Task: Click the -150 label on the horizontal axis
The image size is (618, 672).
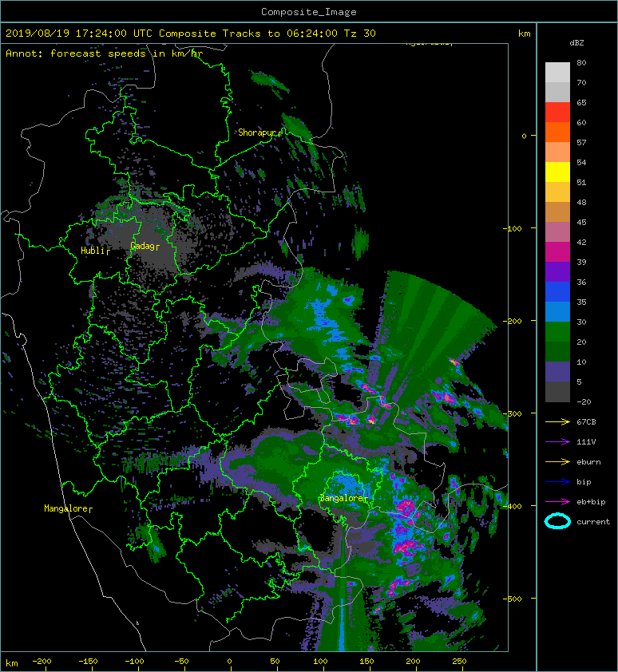Action: (x=88, y=662)
